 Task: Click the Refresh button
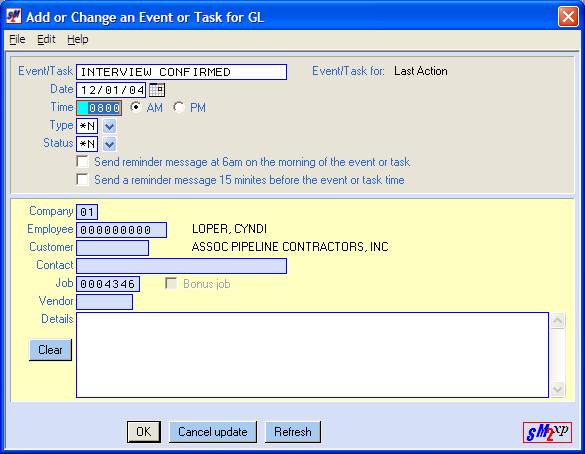coord(293,432)
